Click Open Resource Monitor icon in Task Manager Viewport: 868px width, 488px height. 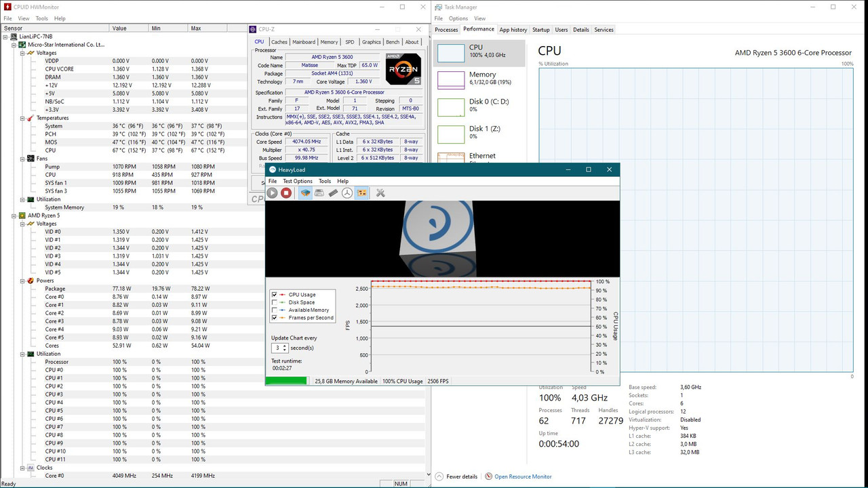click(489, 476)
